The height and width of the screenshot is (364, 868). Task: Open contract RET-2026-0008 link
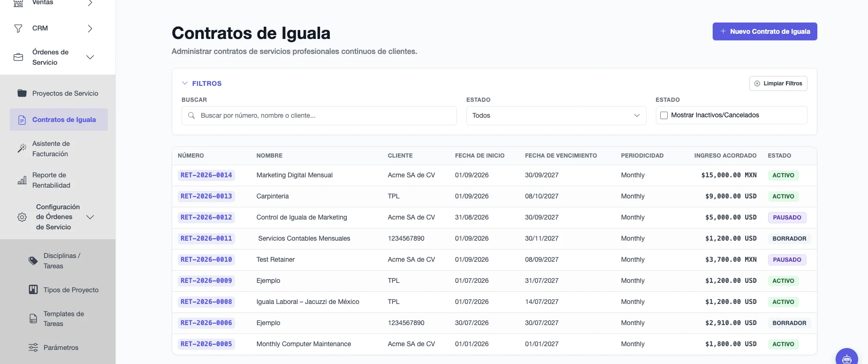206,302
